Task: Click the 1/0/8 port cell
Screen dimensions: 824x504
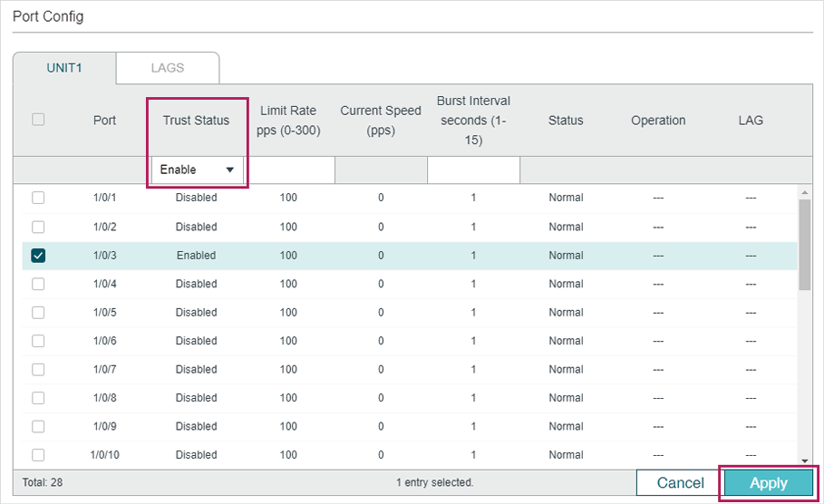Action: click(x=104, y=398)
